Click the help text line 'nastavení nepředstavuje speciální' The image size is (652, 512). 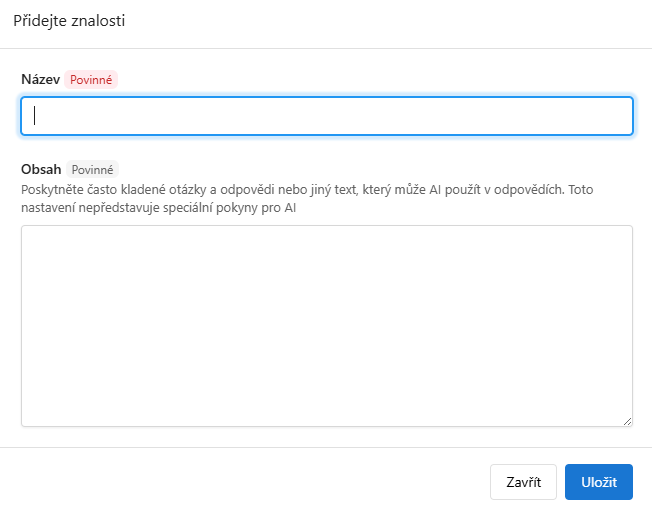coord(118,208)
